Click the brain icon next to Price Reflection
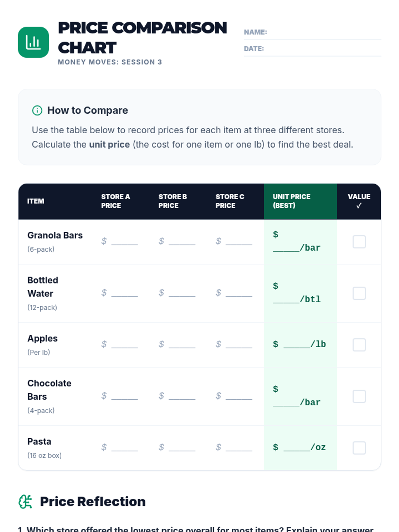This screenshot has height=532, width=399. pyautogui.click(x=25, y=502)
